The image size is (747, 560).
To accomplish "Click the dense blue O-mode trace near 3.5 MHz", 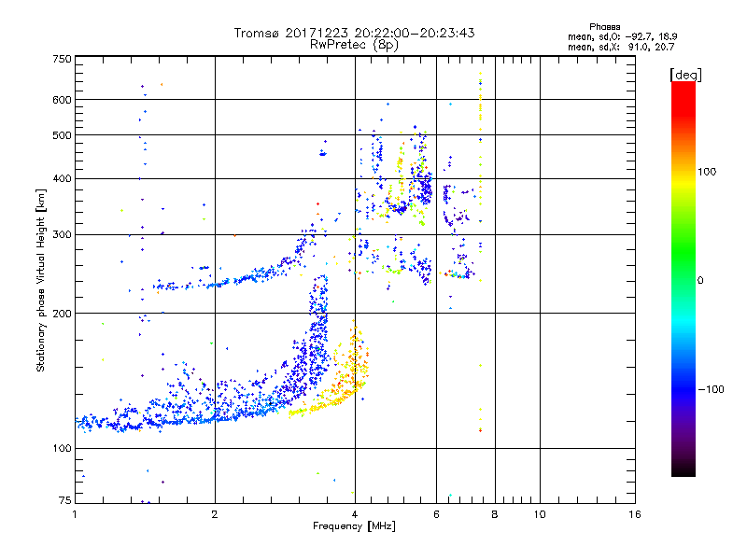I will (x=317, y=333).
